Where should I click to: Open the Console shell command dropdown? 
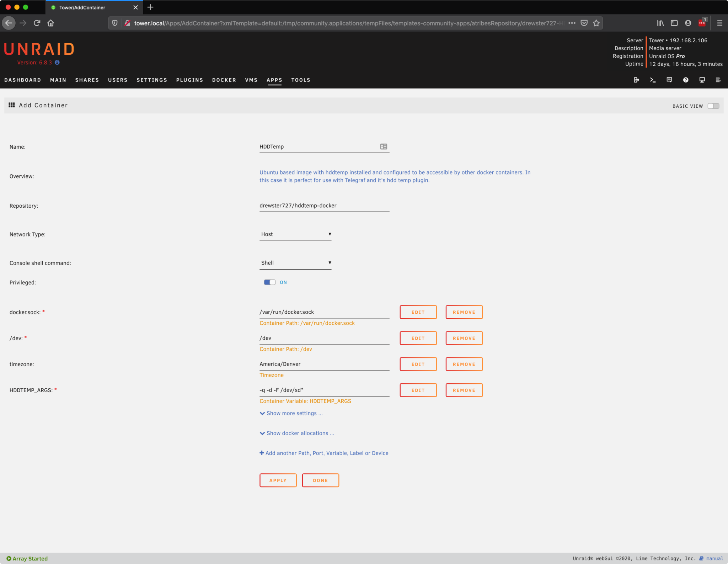(295, 263)
